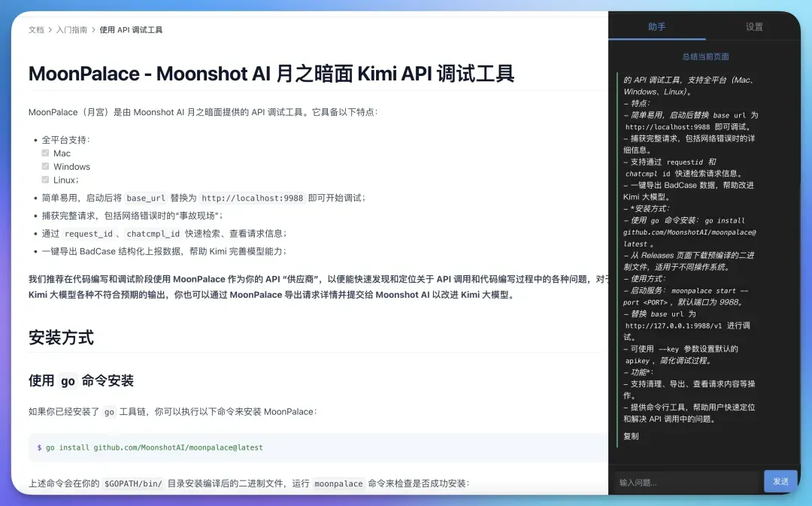The height and width of the screenshot is (506, 812).
Task: Click 复制 to copy the summary
Action: (x=631, y=436)
